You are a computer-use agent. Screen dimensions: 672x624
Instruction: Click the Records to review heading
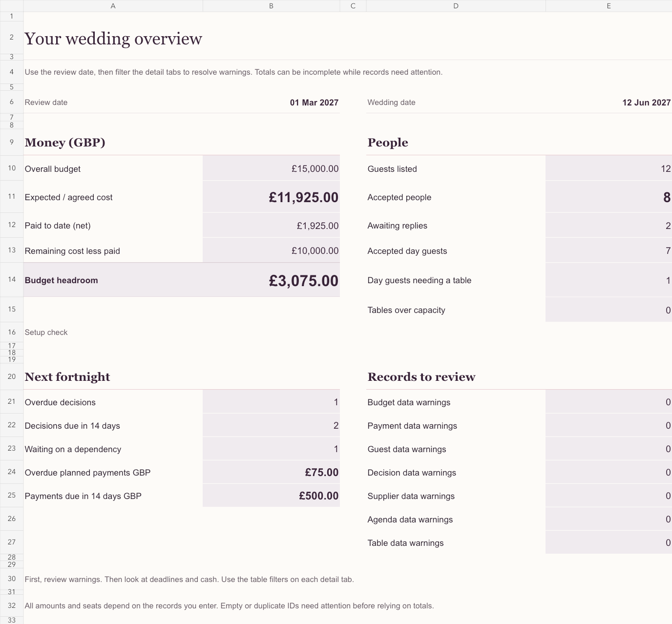pos(421,377)
